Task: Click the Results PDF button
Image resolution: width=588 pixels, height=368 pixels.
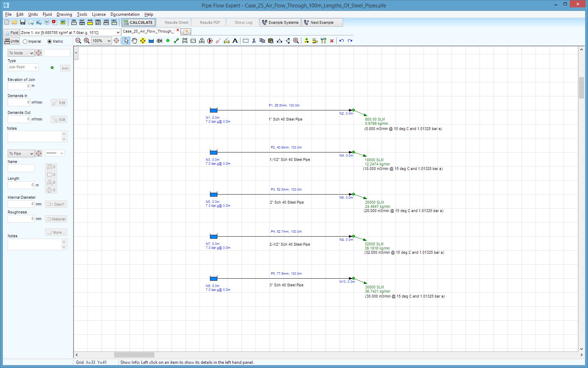Action: (208, 22)
